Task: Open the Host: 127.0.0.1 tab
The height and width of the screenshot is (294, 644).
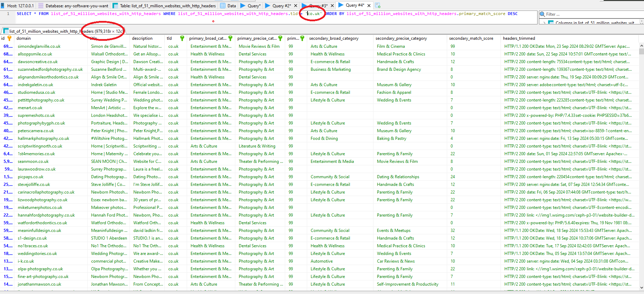Action: tap(17, 6)
